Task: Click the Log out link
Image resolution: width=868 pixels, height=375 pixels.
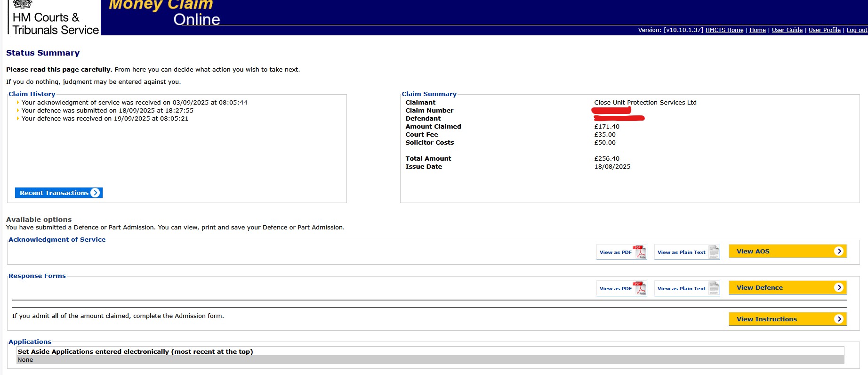Action: tap(857, 30)
